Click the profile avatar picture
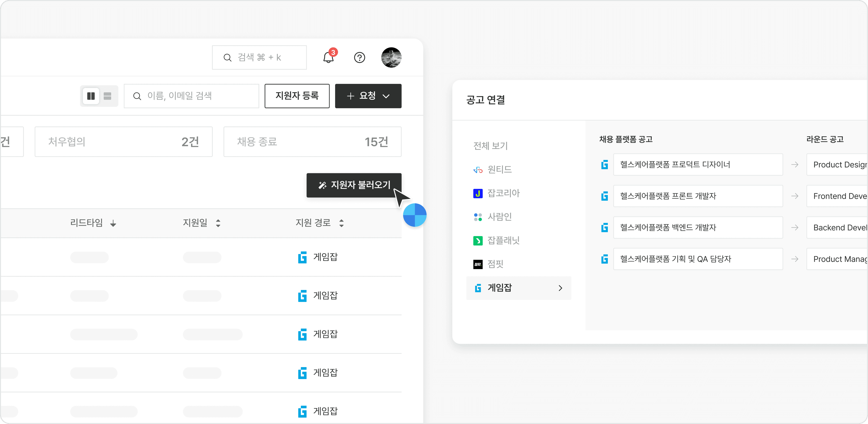The height and width of the screenshot is (424, 868). [391, 58]
